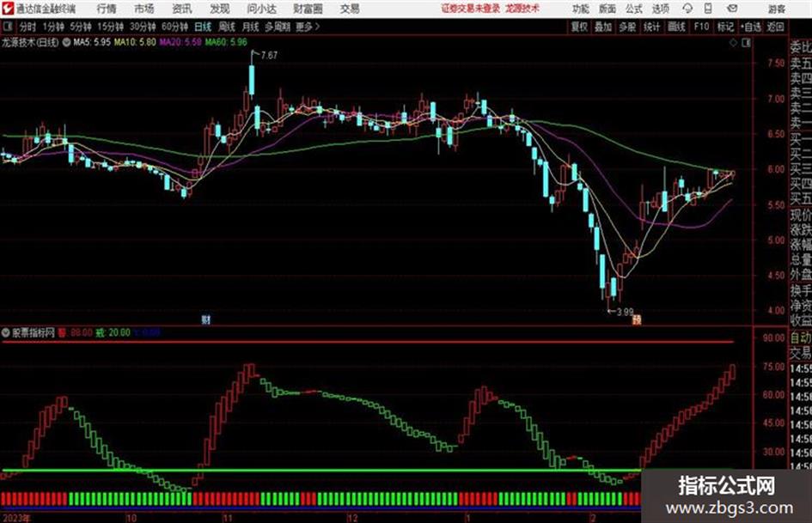Click the 7.67 high price label
The height and width of the screenshot is (523, 812).
click(x=269, y=56)
